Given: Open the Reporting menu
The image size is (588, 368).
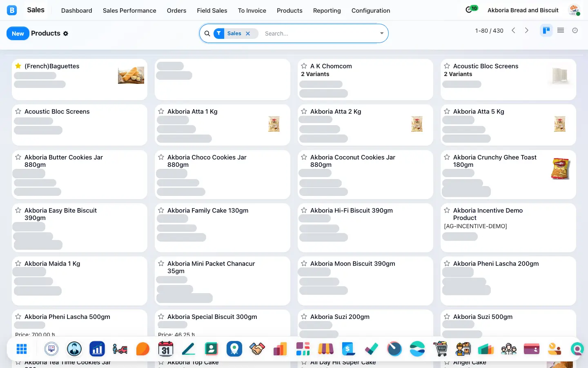Looking at the screenshot, I should tap(327, 11).
